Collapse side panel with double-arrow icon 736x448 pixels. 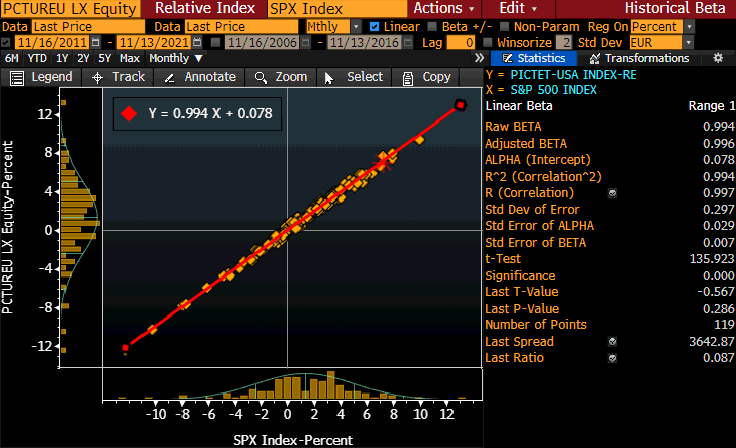tap(478, 59)
